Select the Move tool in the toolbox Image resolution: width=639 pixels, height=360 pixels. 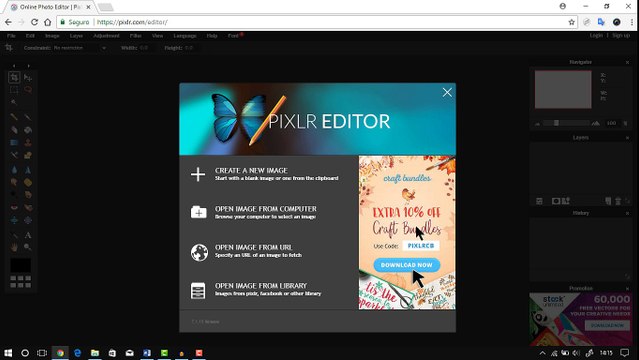click(x=28, y=77)
